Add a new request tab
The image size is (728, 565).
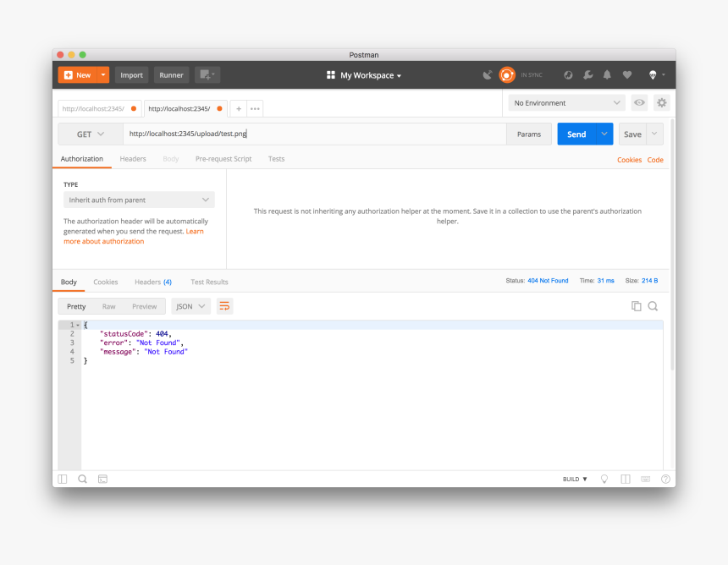coord(239,108)
